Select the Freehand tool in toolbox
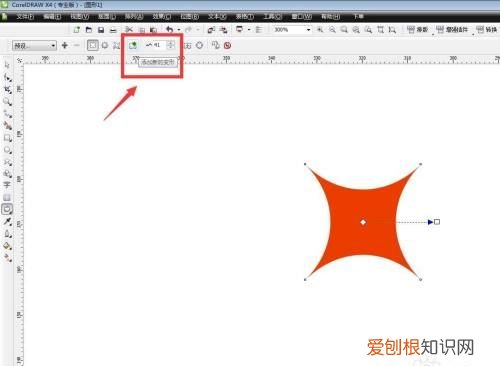 7,114
